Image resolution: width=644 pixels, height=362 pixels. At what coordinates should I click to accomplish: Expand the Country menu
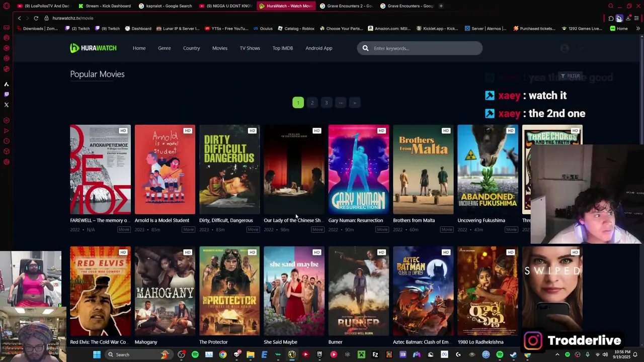[x=191, y=48]
